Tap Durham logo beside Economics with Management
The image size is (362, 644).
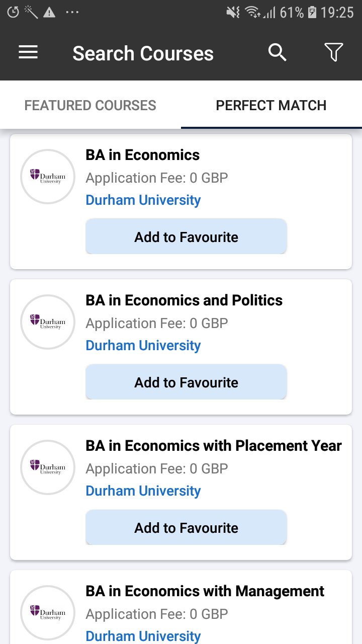coord(47,613)
